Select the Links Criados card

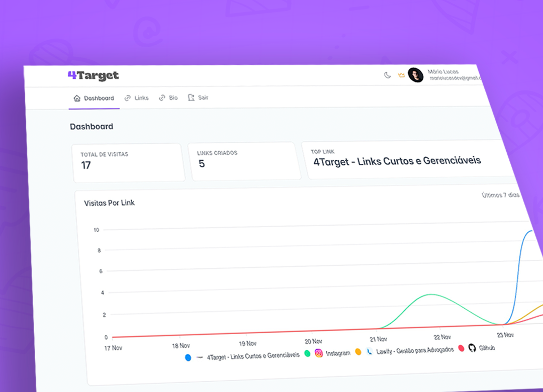(244, 161)
